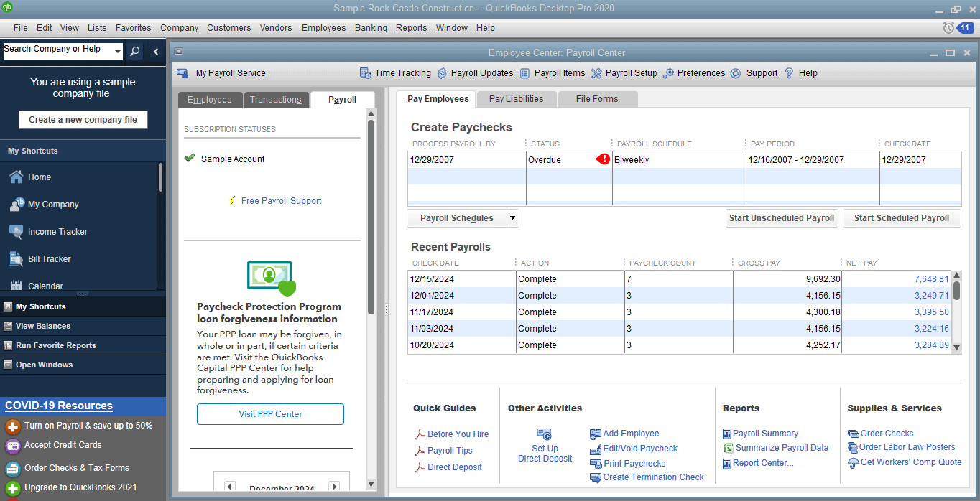
Task: Click Turn on Payroll plus icon
Action: tap(12, 426)
